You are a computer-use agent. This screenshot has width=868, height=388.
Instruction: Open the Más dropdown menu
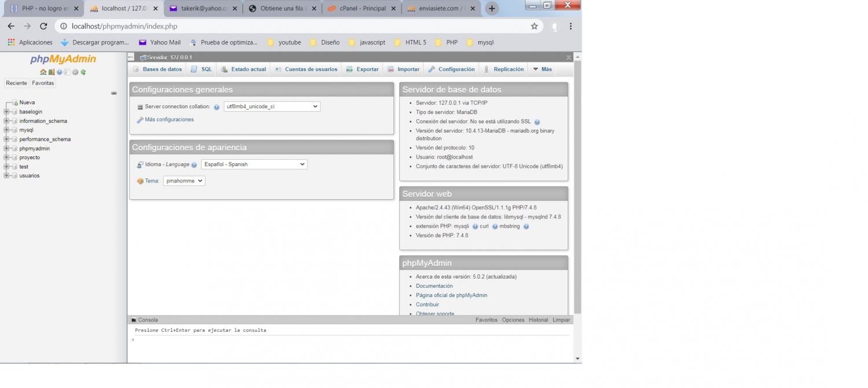coord(542,69)
